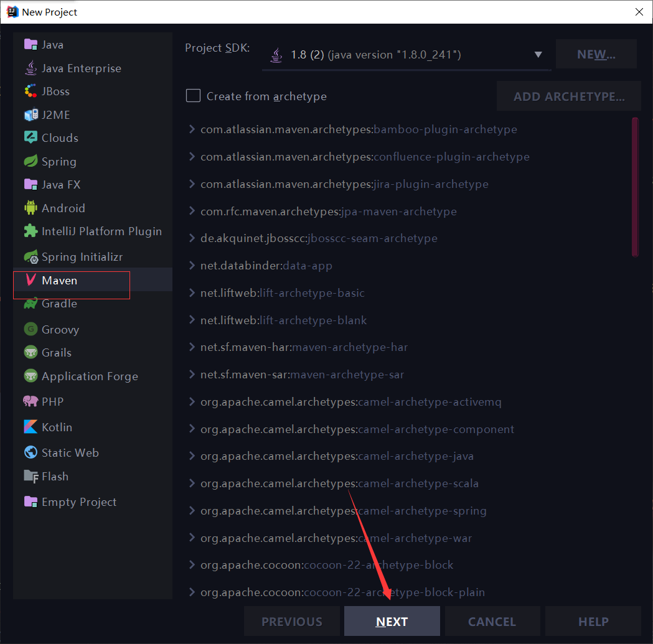
Task: Click the archetype list vertical scrollbar
Action: coord(635,187)
